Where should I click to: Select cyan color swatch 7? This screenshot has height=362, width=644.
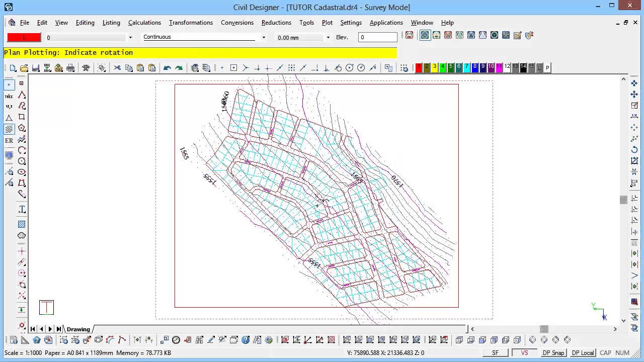[x=467, y=67]
